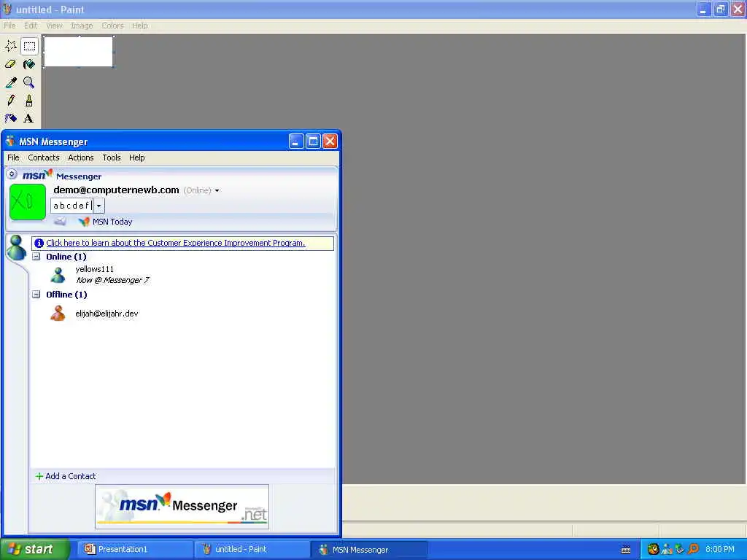Select contact elijah@elijahr.dev

coord(107,314)
